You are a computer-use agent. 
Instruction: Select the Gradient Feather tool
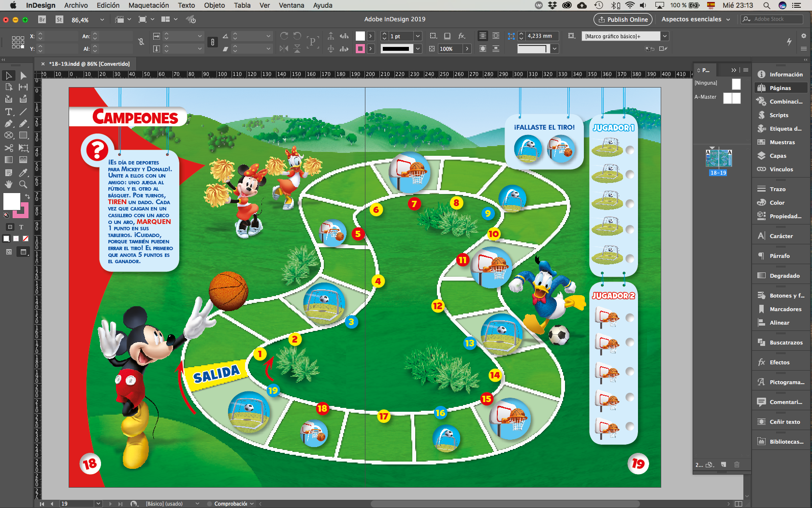tap(23, 160)
